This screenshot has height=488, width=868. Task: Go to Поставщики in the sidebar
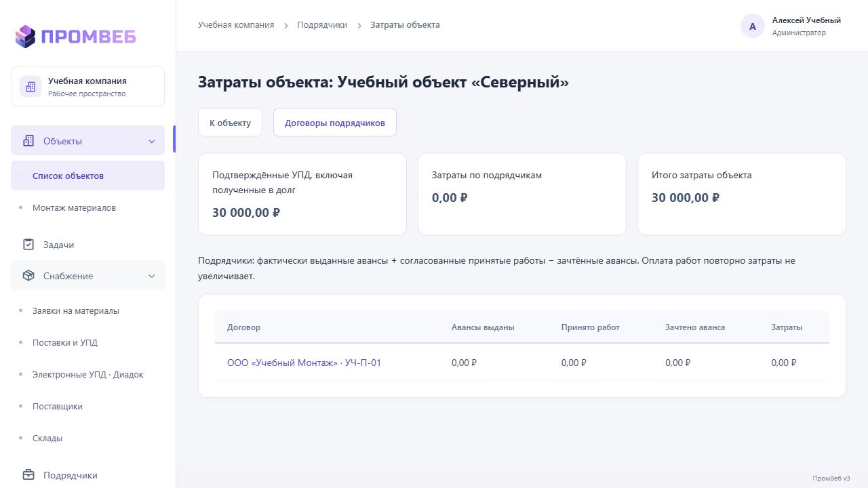(87, 406)
